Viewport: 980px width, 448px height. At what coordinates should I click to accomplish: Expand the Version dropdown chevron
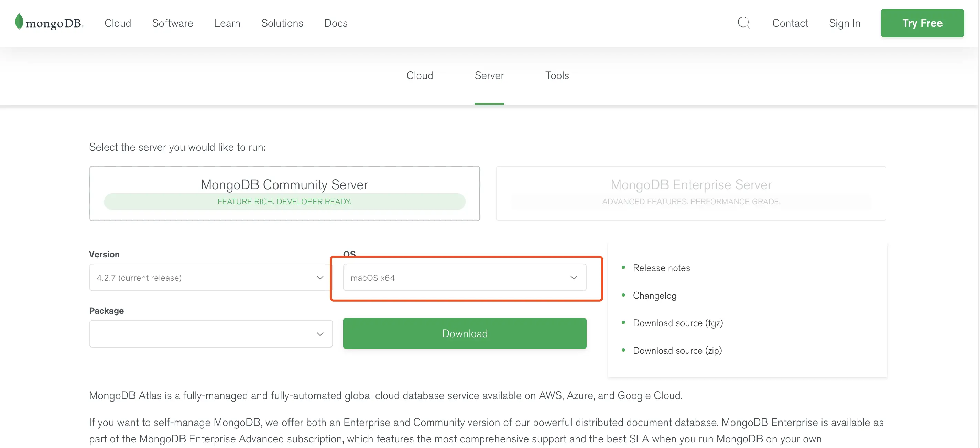319,277
